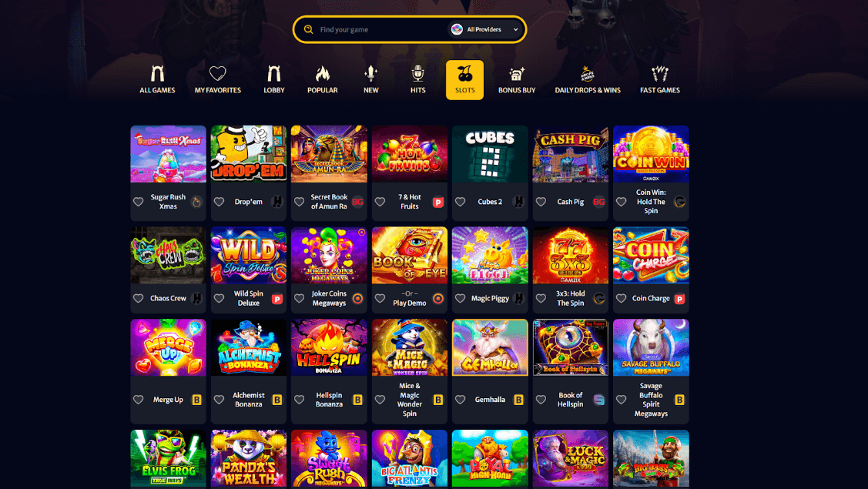
Task: Open the My Favorites section
Action: tap(217, 80)
